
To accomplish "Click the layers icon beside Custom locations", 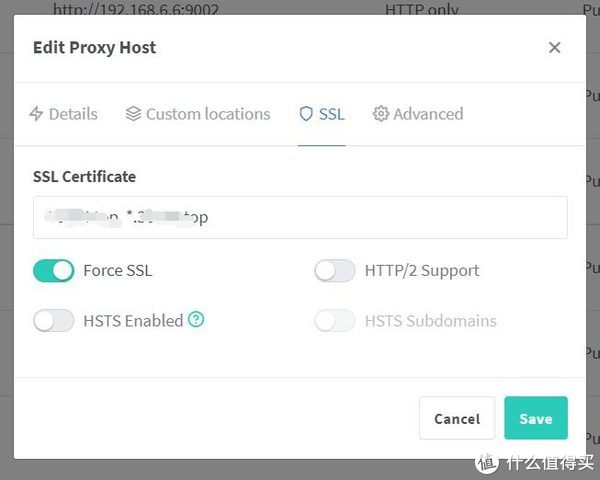I will (133, 114).
